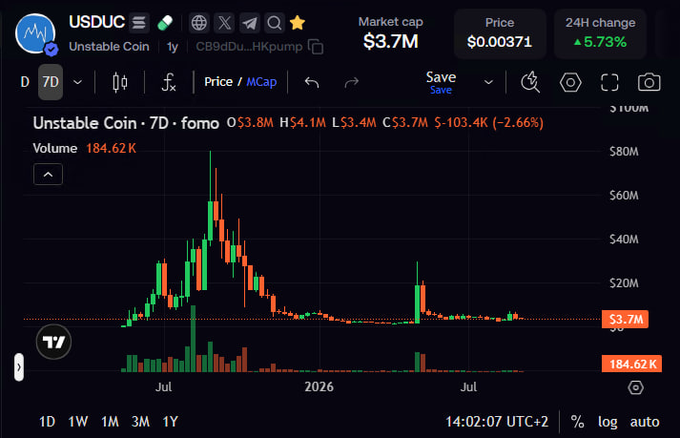Click the $3.7M price axis label
680x438 pixels.
(625, 319)
